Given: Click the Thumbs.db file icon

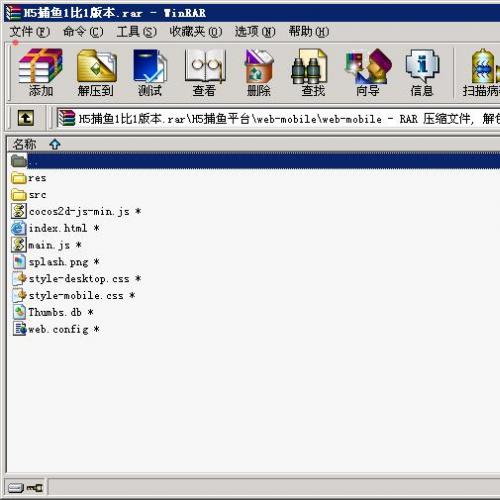Looking at the screenshot, I should pos(19,312).
